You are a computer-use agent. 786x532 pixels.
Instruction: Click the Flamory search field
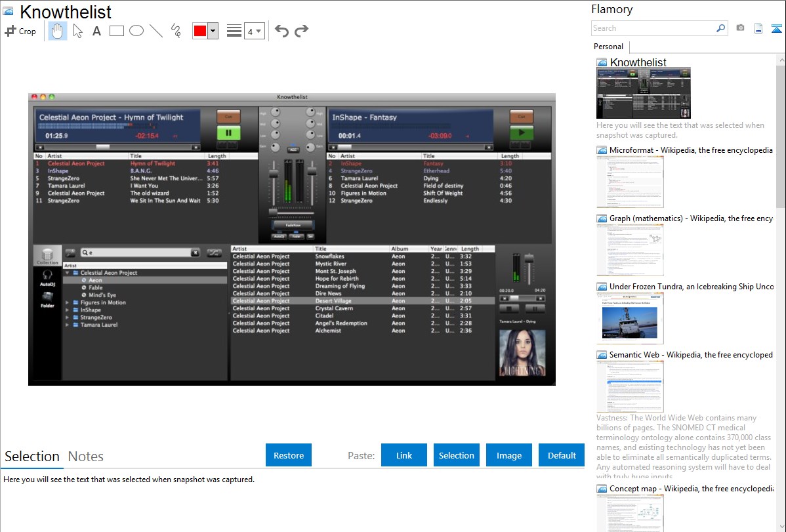653,28
